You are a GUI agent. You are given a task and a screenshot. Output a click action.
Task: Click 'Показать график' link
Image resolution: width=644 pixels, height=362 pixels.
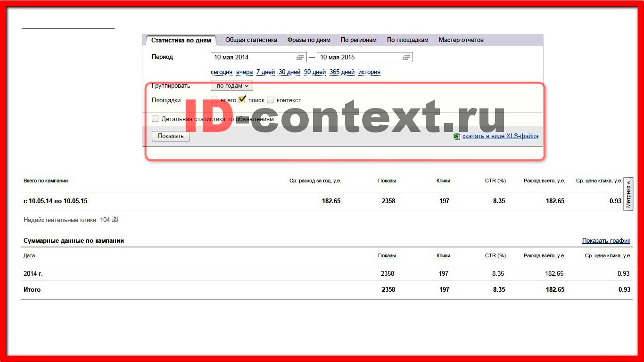click(606, 240)
